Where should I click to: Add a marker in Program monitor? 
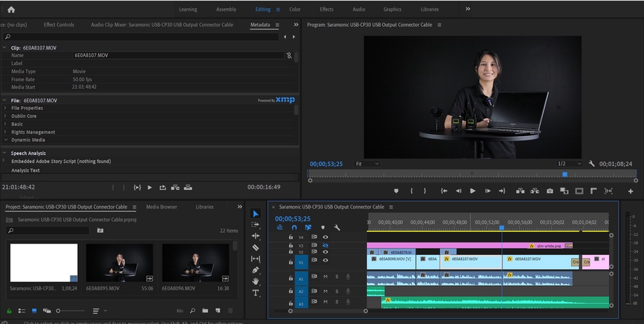tap(396, 191)
